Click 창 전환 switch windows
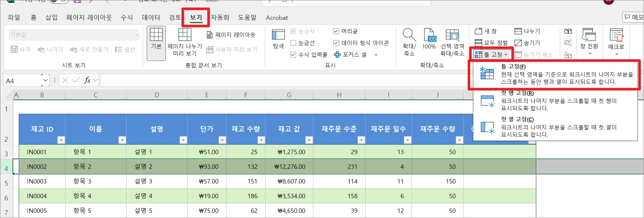The image size is (644, 218). click(x=589, y=41)
